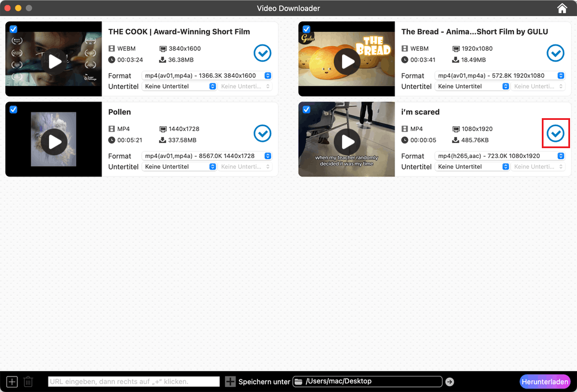The image size is (577, 392).
Task: Uncheck the i'm scared video checkbox
Action: click(306, 110)
